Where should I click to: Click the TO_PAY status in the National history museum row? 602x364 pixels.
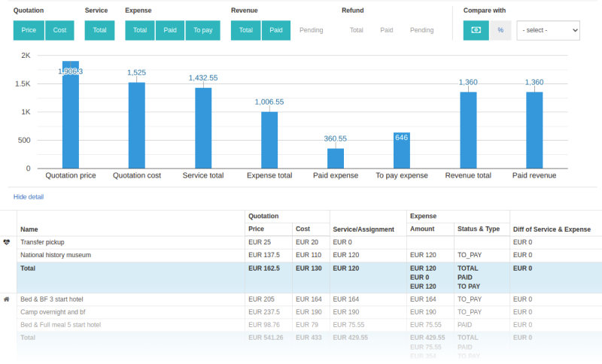[470, 255]
